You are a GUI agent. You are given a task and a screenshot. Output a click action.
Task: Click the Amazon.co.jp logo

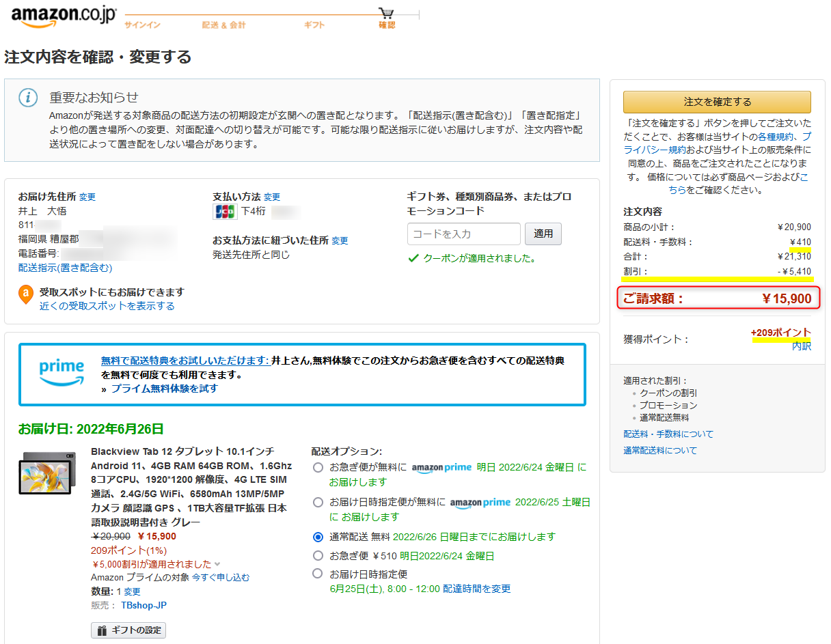pos(64,17)
